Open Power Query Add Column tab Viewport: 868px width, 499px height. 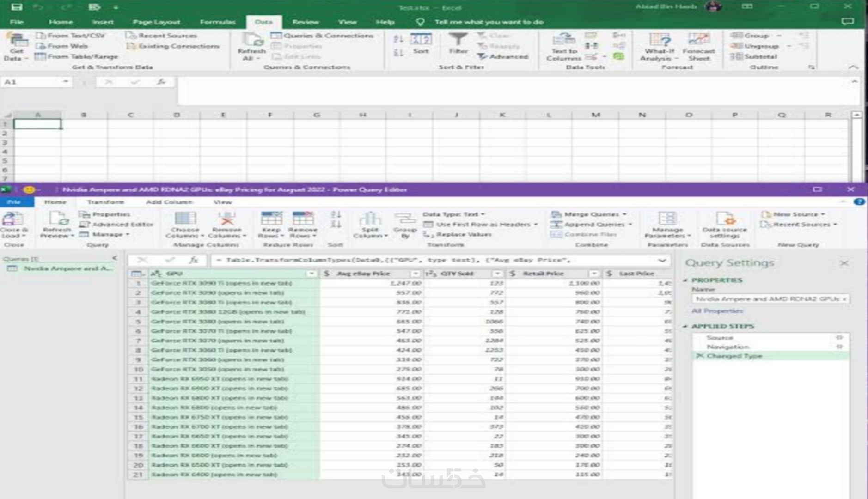click(169, 202)
